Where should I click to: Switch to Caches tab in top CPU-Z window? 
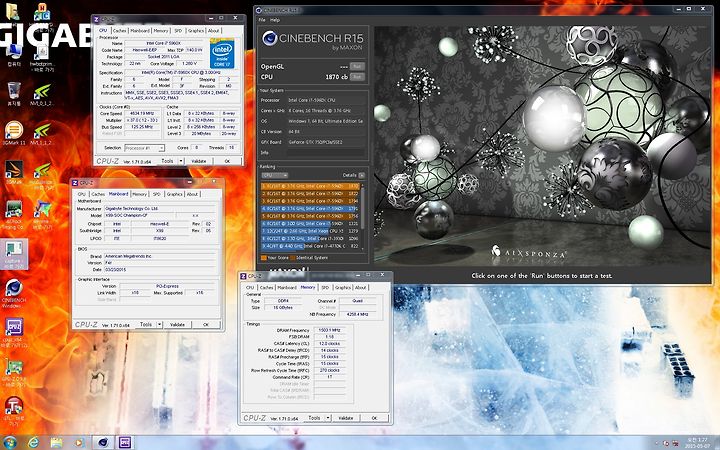(119, 31)
